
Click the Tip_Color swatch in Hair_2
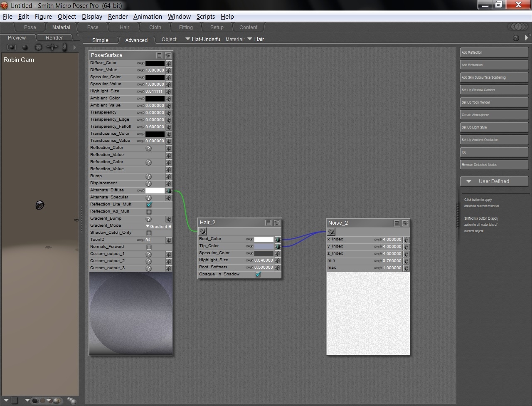(264, 246)
